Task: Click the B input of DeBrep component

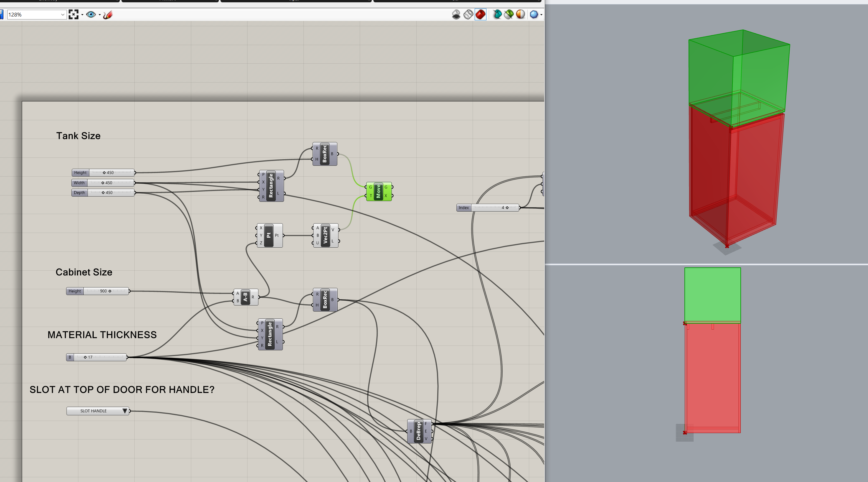Action: click(411, 431)
